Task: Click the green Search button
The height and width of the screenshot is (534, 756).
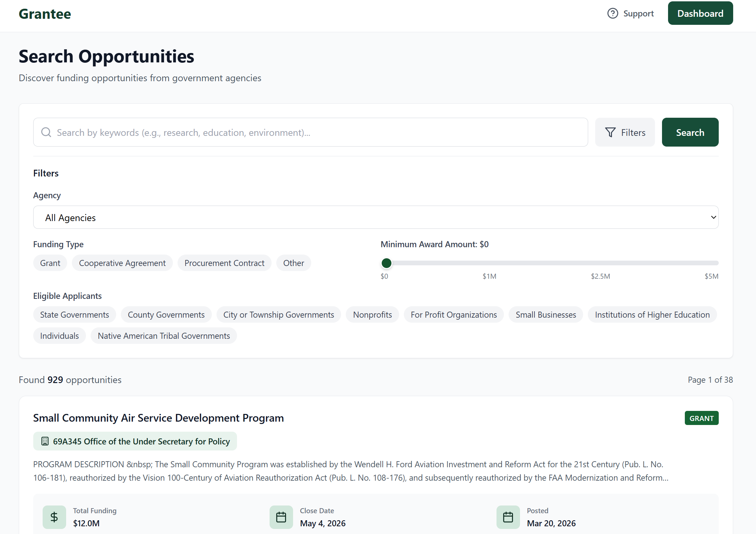Action: point(690,132)
